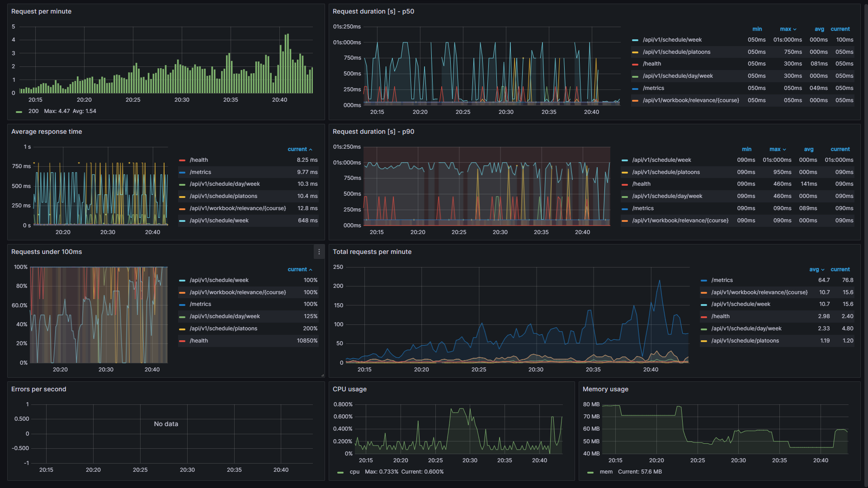Viewport: 868px width, 488px height.
Task: Toggle /metrics series in Total requests legend
Action: pyautogui.click(x=722, y=281)
